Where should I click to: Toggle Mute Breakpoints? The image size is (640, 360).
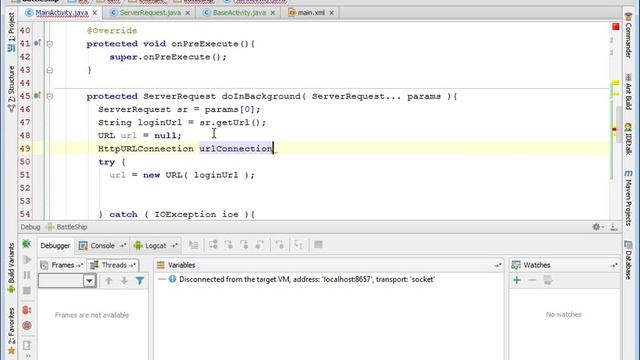pos(27,326)
